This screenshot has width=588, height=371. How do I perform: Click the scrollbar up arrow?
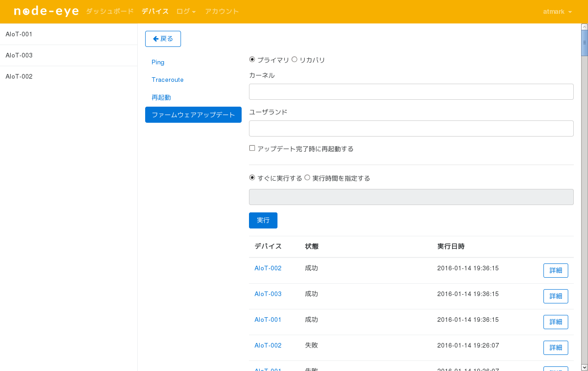(584, 27)
